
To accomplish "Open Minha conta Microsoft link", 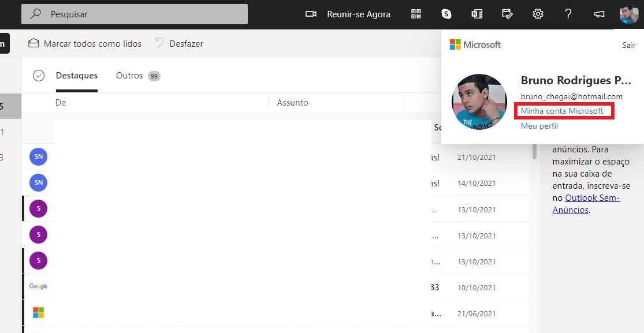I will (x=562, y=111).
